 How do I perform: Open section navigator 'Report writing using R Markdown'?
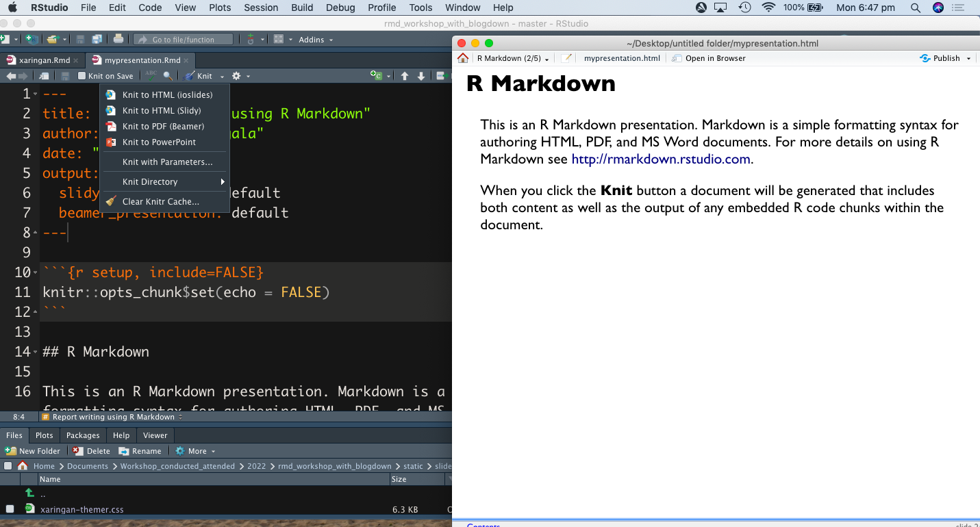(x=112, y=417)
